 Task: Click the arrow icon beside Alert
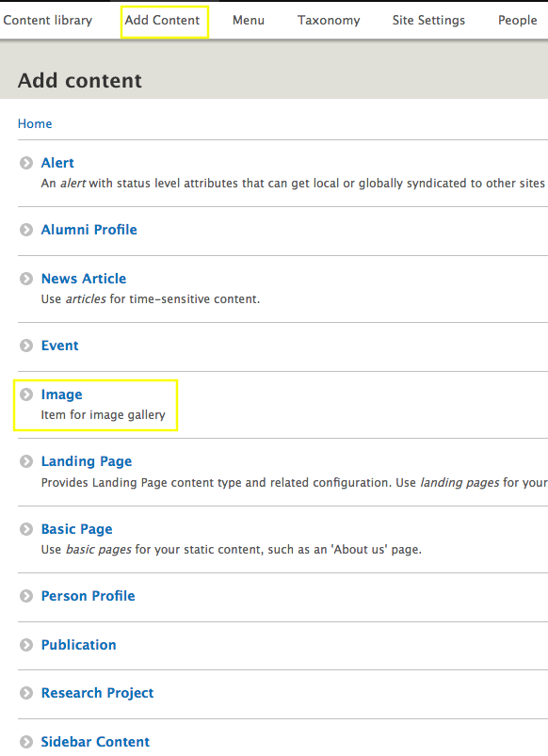(27, 163)
